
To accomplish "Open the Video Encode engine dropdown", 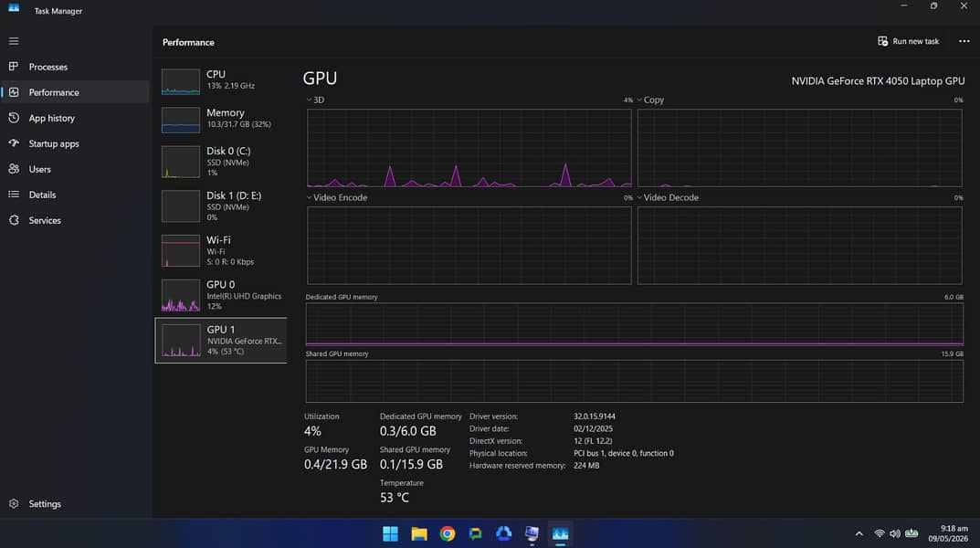I will click(x=336, y=197).
